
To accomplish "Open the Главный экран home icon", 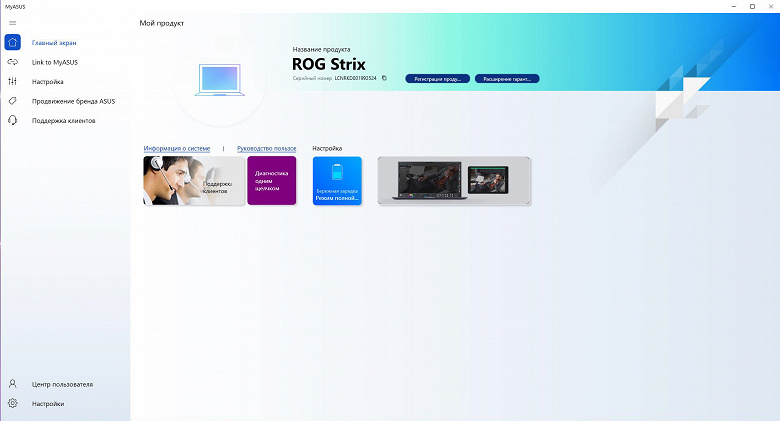I will pos(12,42).
